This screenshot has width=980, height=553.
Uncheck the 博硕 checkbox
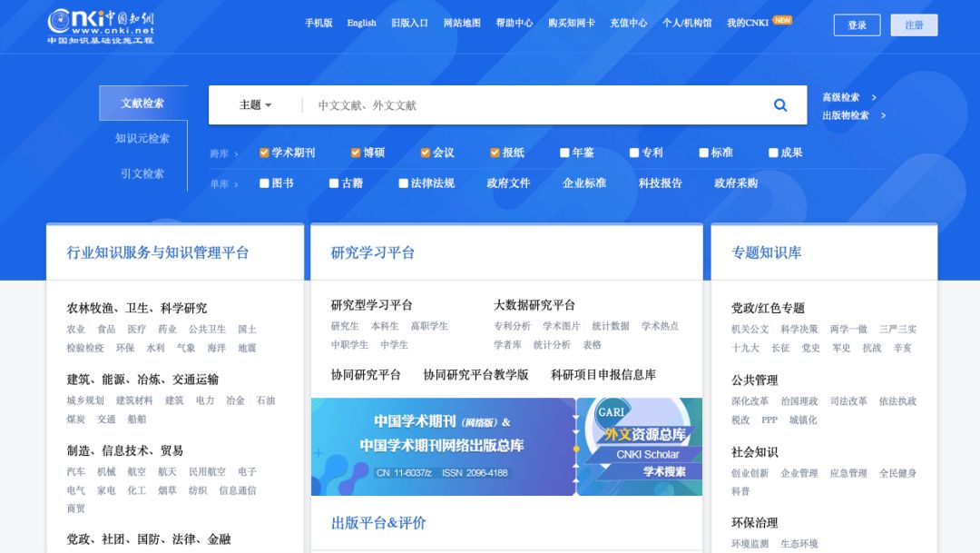pos(354,153)
